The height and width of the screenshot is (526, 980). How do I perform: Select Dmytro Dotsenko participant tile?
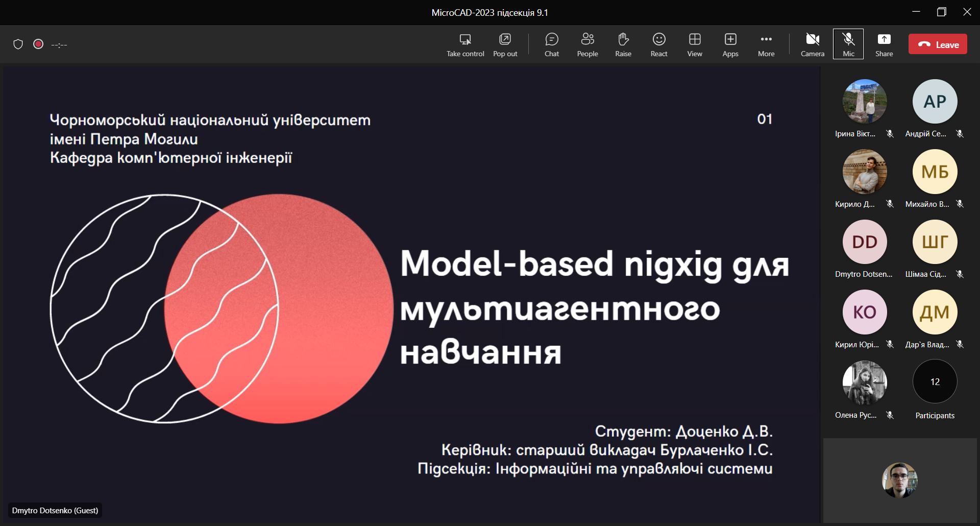tap(864, 242)
